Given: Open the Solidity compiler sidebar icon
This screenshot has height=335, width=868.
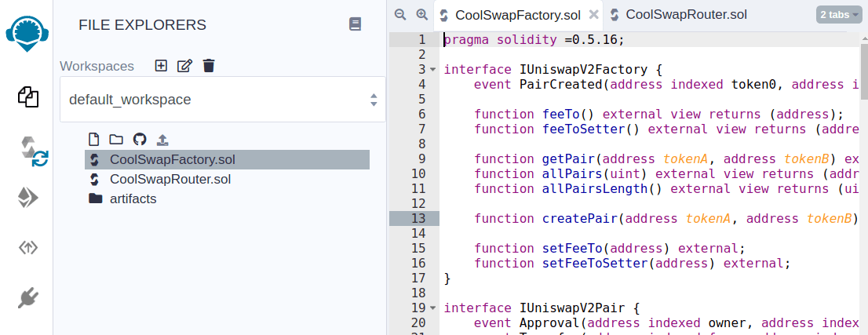Looking at the screenshot, I should [x=34, y=151].
